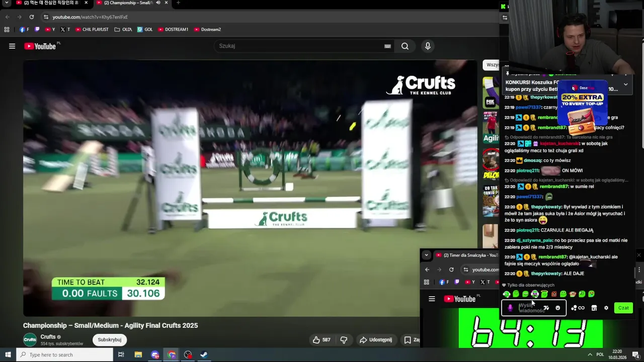Viewport: 644px width, 362px height.
Task: Open thepyrkowaty's name in ALE DAJE message
Action: click(546, 274)
